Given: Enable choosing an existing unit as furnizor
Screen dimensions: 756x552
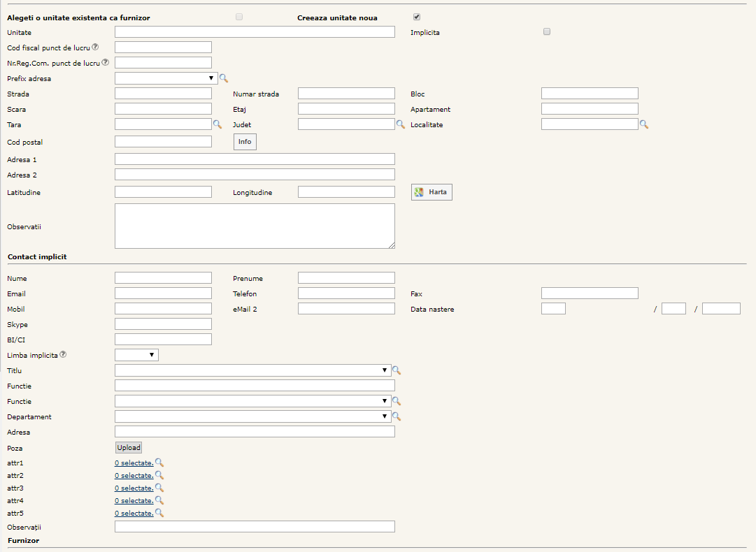Looking at the screenshot, I should (239, 17).
